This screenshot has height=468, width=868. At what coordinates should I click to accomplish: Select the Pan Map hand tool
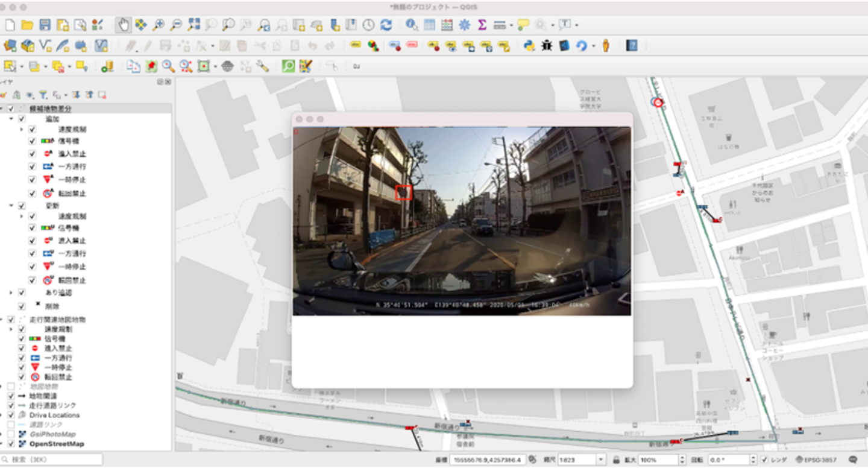point(123,25)
